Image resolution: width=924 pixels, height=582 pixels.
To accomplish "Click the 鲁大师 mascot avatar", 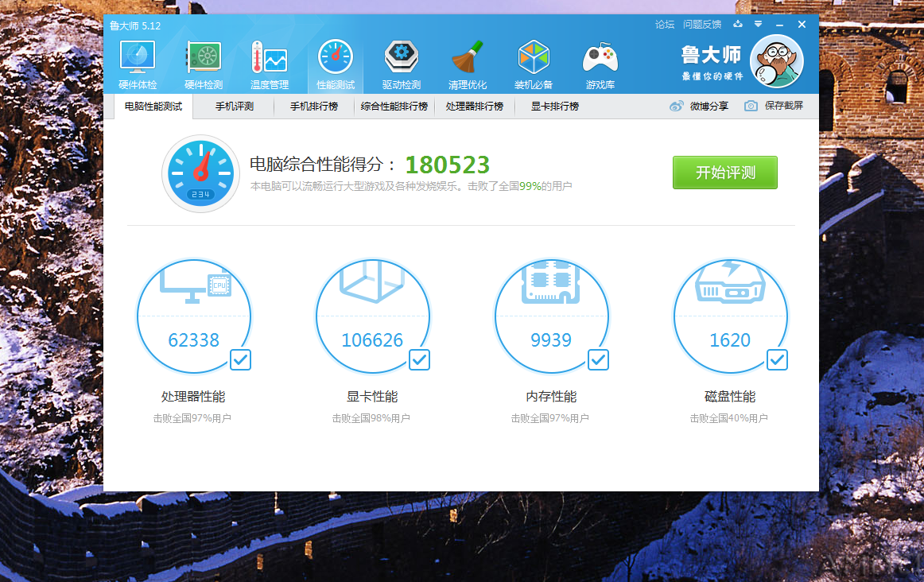I will tap(776, 61).
